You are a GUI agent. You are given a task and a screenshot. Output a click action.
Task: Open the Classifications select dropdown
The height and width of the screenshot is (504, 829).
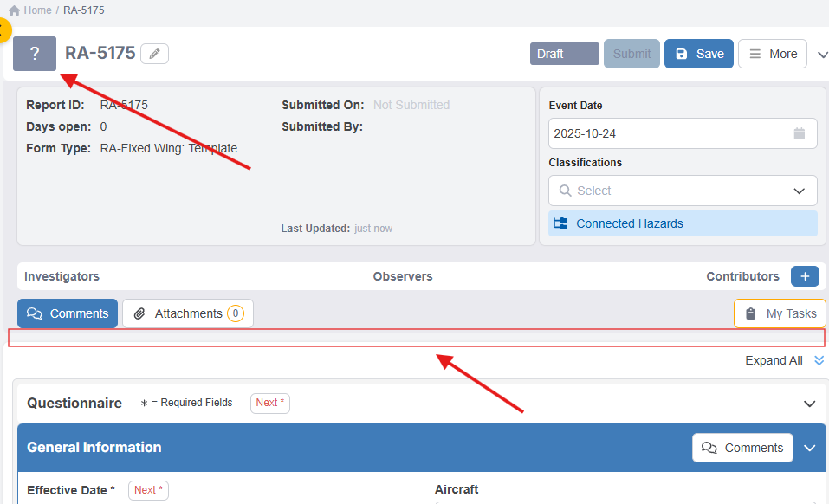[x=683, y=191]
